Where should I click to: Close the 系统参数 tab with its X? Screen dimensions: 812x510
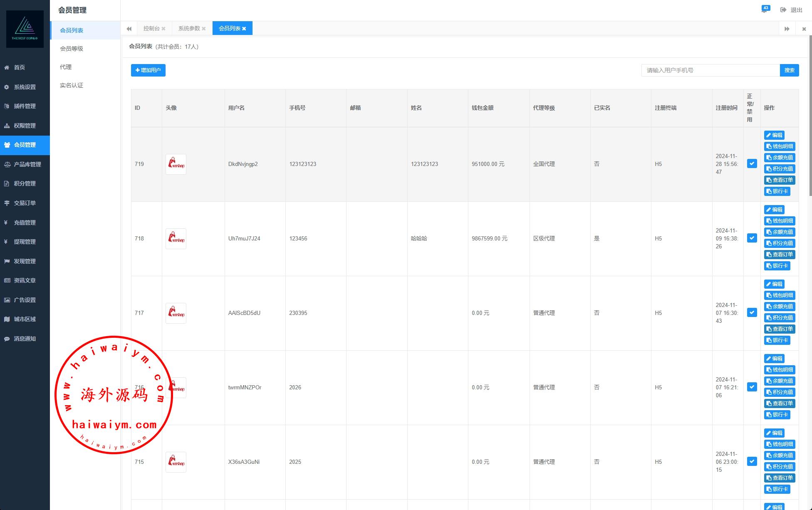[204, 29]
